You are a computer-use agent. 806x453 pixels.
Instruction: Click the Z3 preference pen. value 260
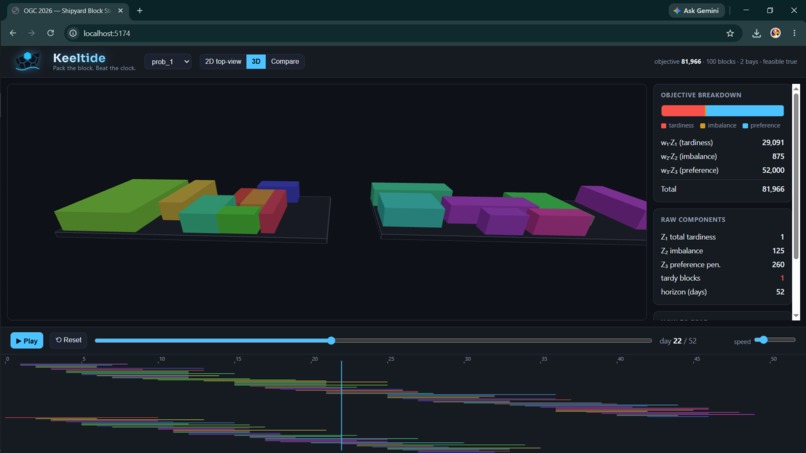pyautogui.click(x=778, y=265)
